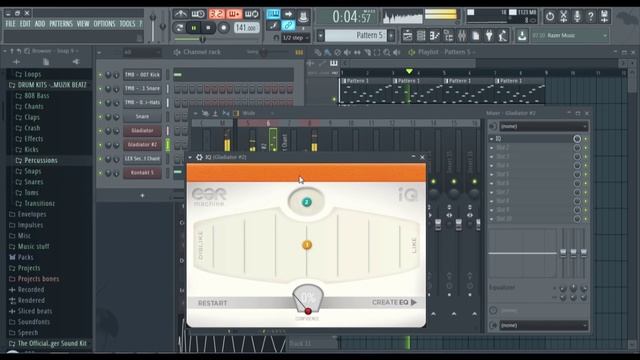Screen dimensions: 640x360
Task: Open the OPTIONS menu
Action: 104,24
